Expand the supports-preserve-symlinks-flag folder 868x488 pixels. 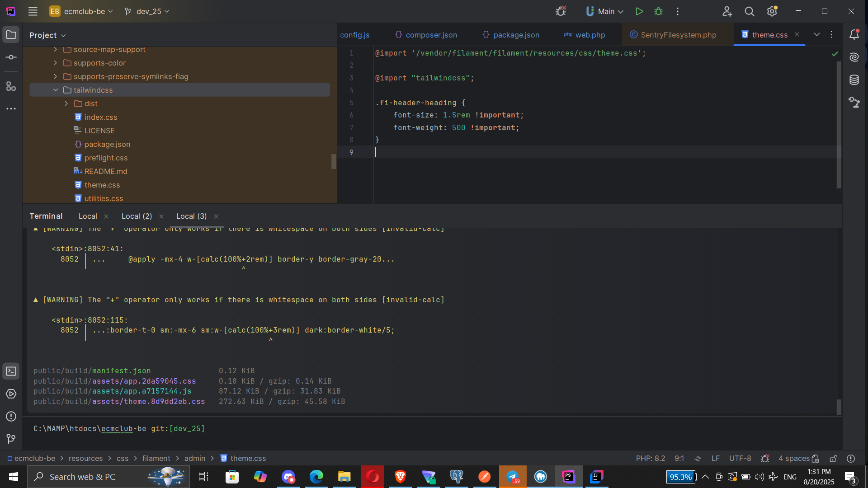click(x=56, y=76)
